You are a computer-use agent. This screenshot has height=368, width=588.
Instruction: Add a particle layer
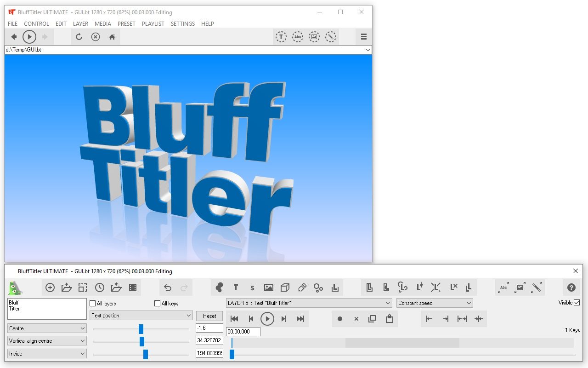pyautogui.click(x=318, y=287)
